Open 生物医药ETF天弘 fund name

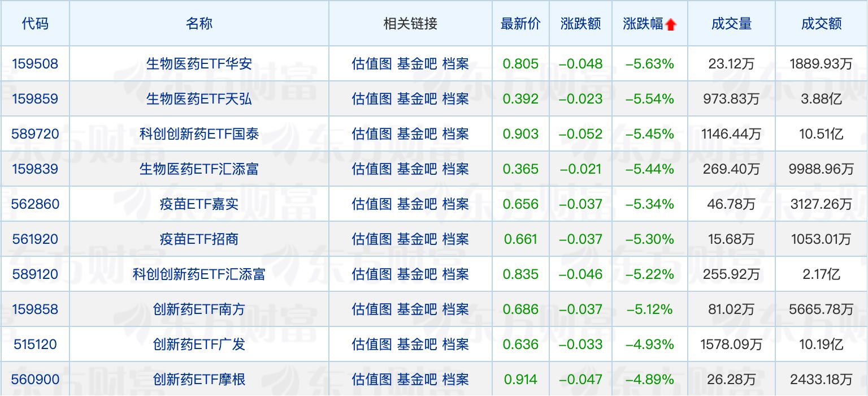(x=199, y=99)
